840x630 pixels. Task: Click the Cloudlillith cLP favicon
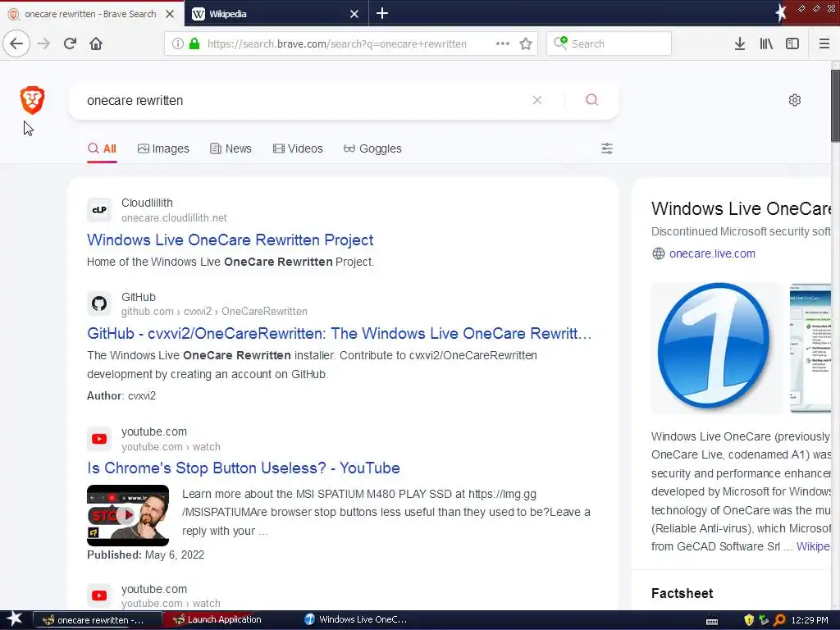pyautogui.click(x=99, y=210)
